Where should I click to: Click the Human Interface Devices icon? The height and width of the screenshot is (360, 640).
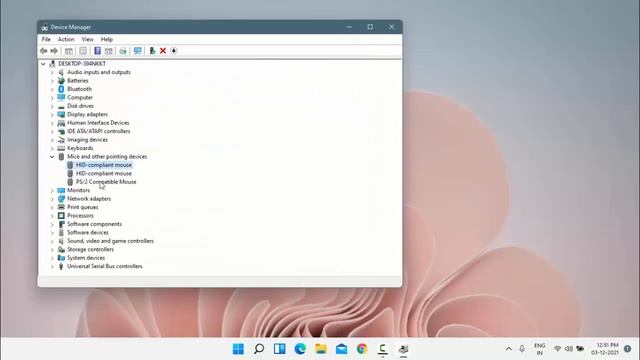pos(61,123)
